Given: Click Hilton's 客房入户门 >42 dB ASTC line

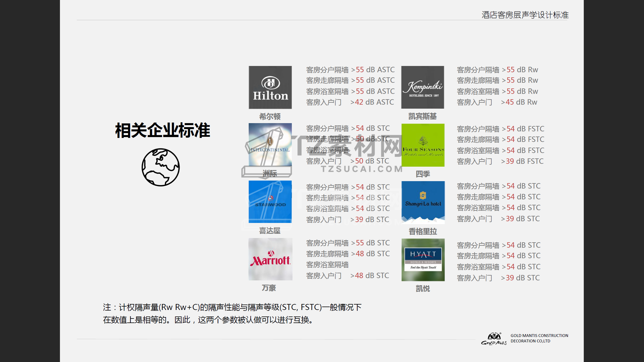Looking at the screenshot, I should coord(350,102).
